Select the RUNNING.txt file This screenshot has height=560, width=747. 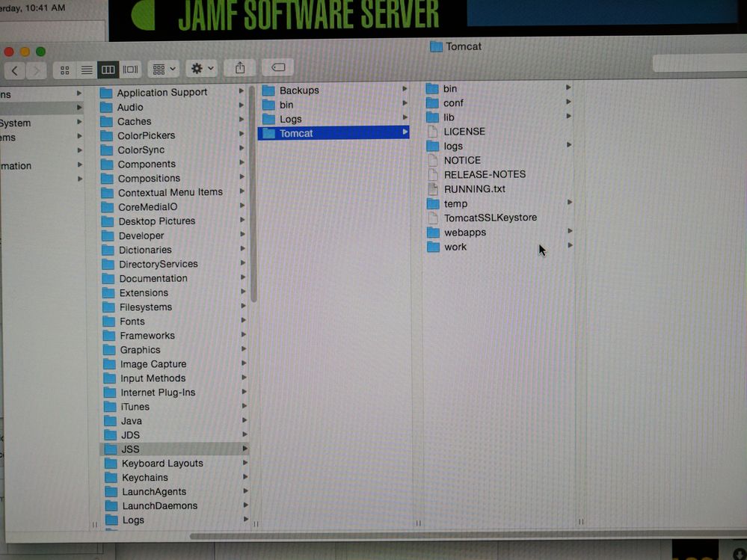[x=475, y=189]
